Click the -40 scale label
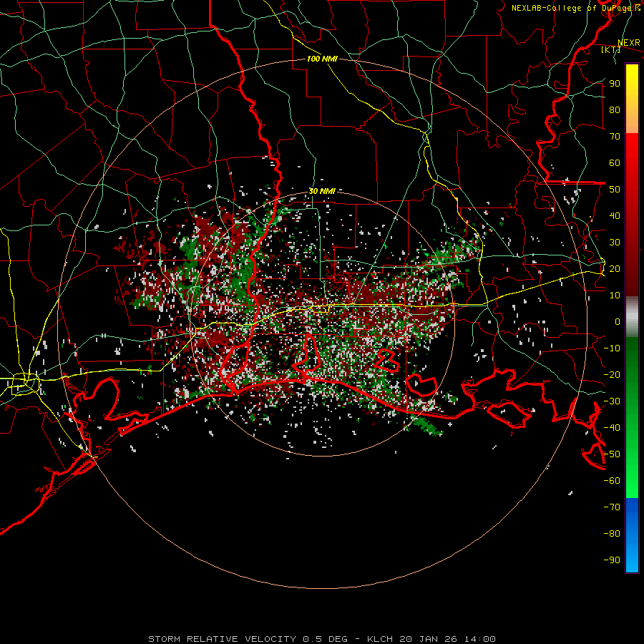 tap(612, 428)
